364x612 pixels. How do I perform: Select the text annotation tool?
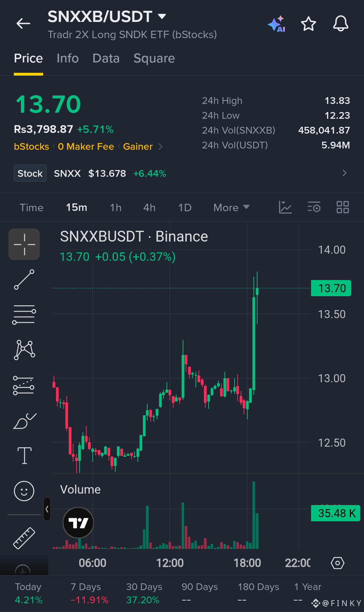[24, 455]
